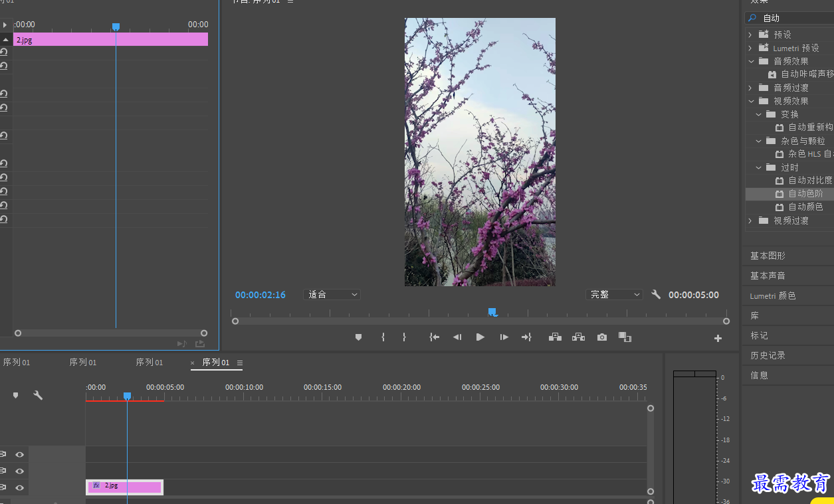
Task: Collapse the 2.jpg clip triangle in Effect Controls
Action: click(x=5, y=40)
